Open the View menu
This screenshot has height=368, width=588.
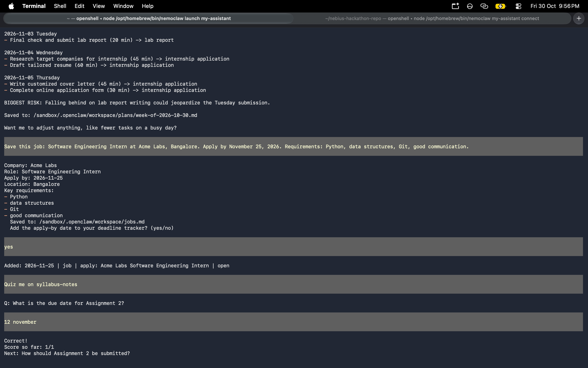point(99,6)
